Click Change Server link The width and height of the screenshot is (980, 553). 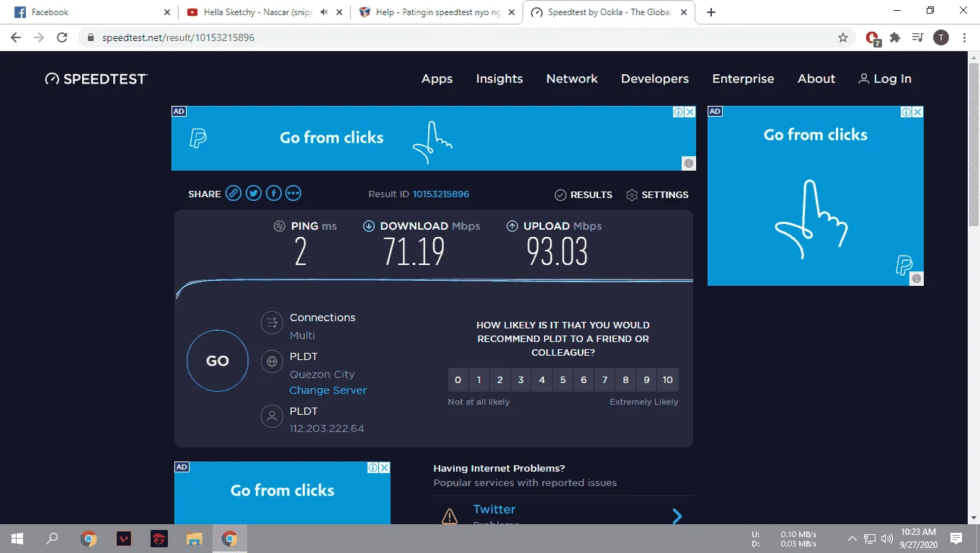point(328,390)
